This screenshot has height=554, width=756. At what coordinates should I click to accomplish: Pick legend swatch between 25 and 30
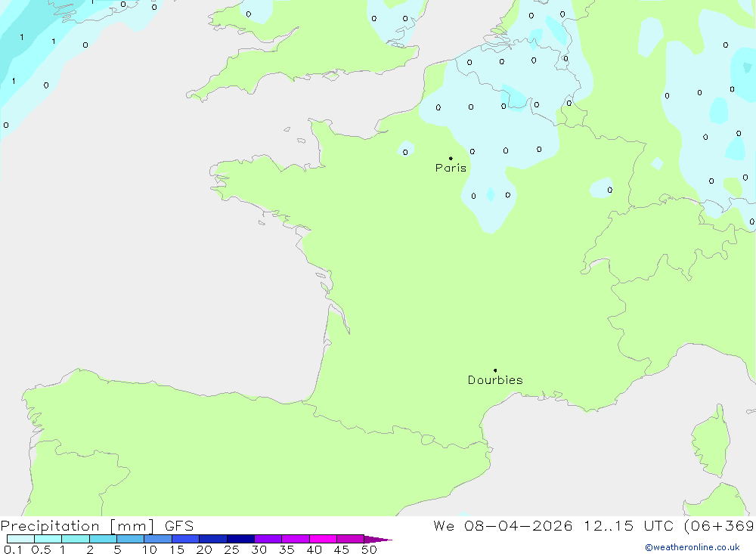coord(240,539)
